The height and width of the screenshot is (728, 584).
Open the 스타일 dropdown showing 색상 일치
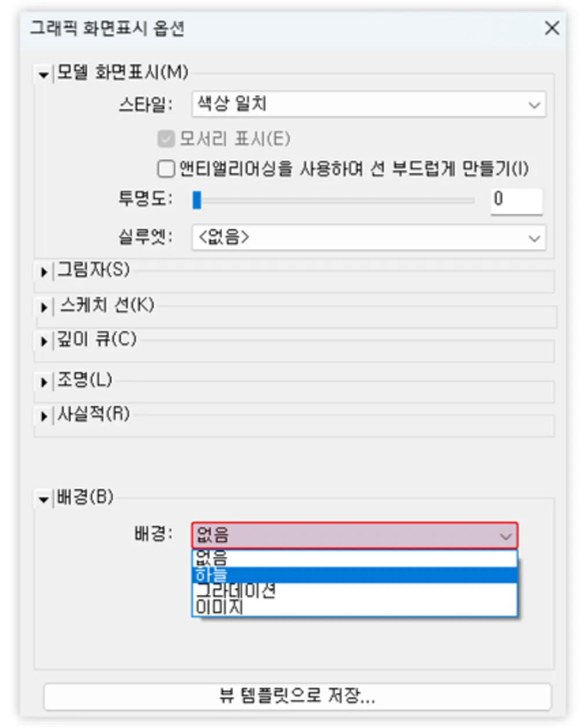[x=368, y=105]
